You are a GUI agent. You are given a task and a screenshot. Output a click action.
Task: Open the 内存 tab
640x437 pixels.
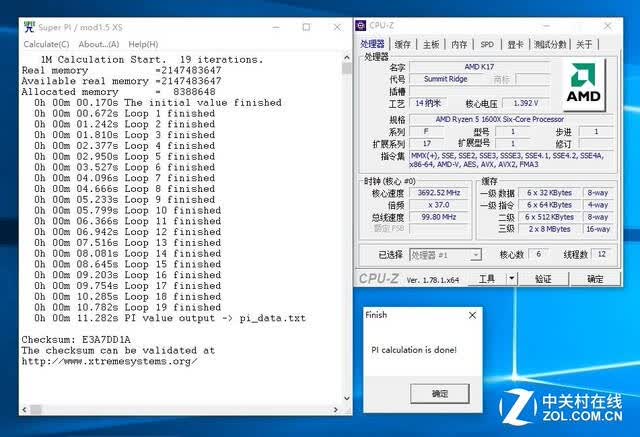click(x=459, y=44)
